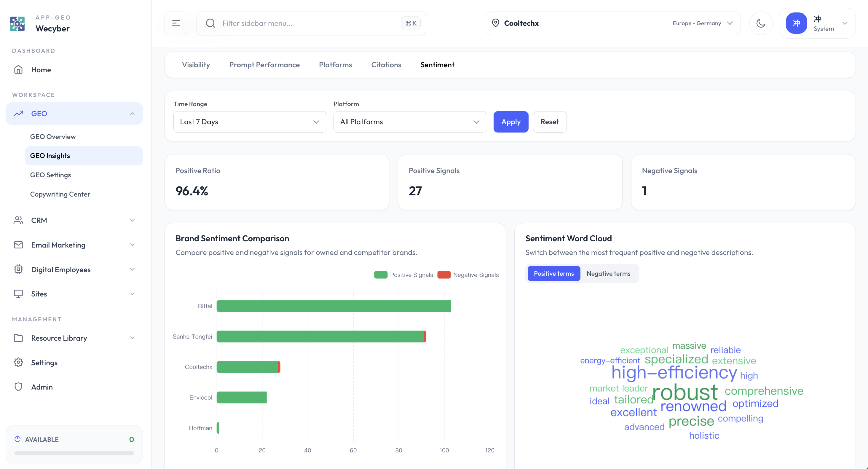868x469 pixels.
Task: Switch word cloud to Negative terms
Action: point(608,274)
